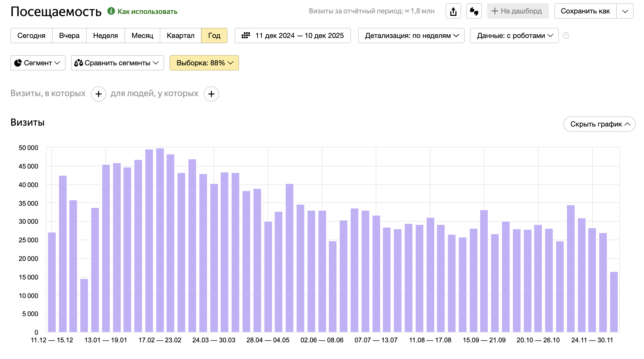The image size is (644, 359).
Task: Open Данные: с роботами dropdown
Action: [x=514, y=36]
